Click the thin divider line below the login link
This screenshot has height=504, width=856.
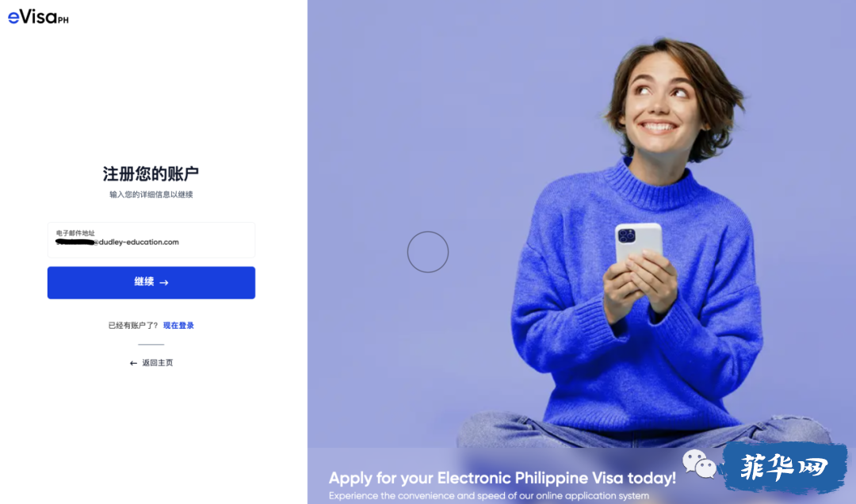point(151,345)
